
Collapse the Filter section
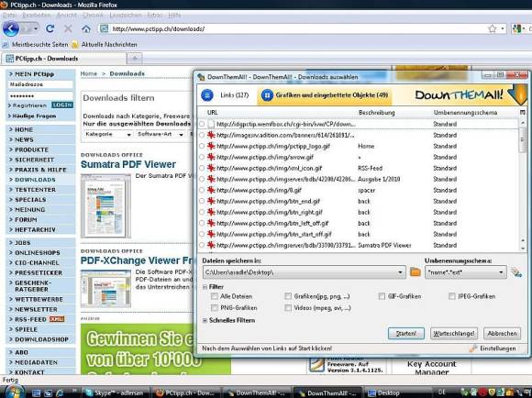pos(205,287)
